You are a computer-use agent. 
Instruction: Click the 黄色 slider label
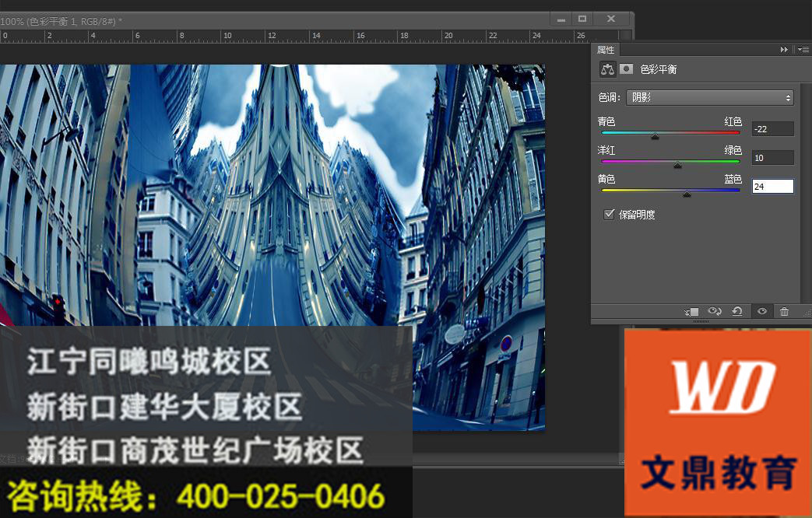(x=606, y=180)
